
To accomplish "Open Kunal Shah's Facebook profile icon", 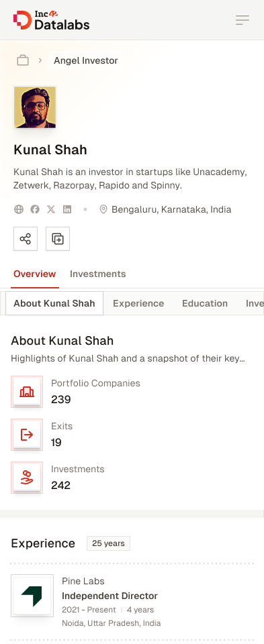I will (35, 209).
